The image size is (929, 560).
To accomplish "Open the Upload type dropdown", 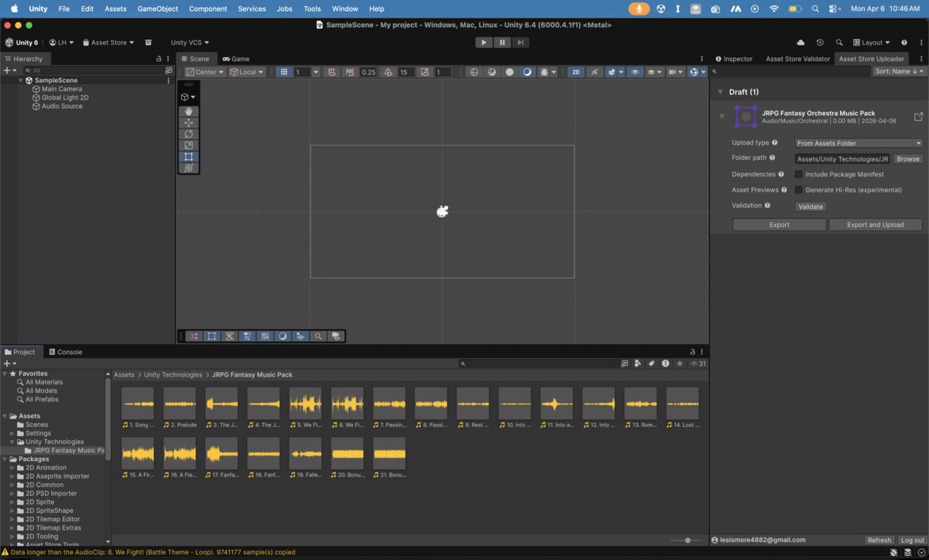I will 859,143.
